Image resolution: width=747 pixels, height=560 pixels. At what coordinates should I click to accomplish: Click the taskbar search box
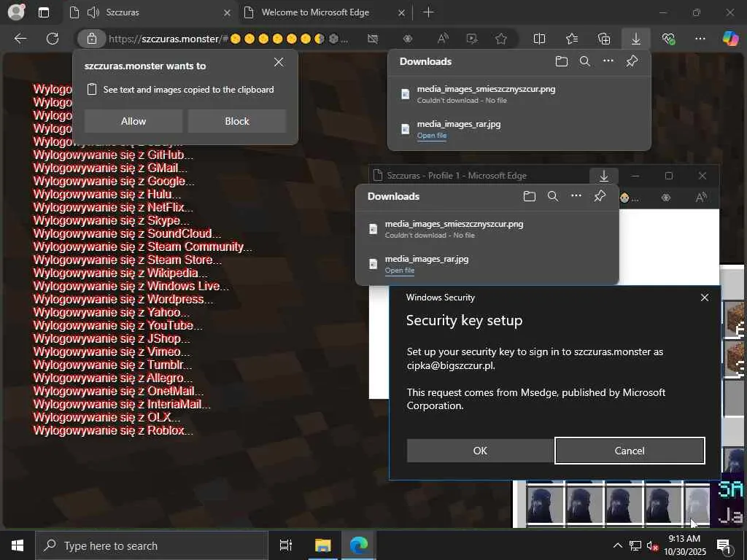[152, 545]
